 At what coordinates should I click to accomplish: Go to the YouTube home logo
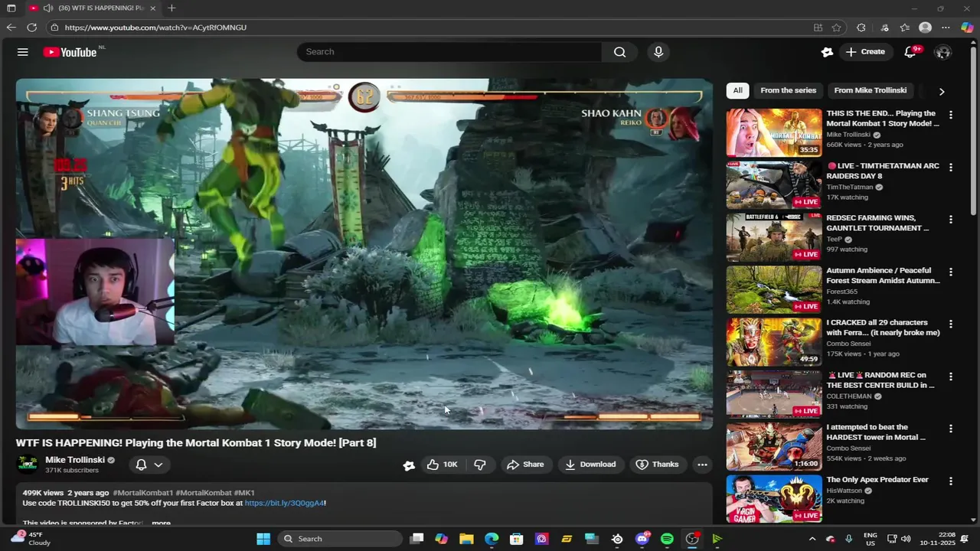point(70,52)
